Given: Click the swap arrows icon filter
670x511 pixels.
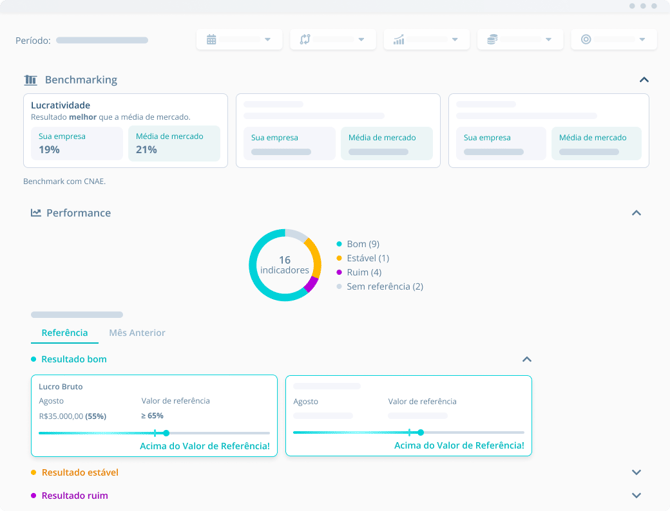Looking at the screenshot, I should [x=305, y=40].
